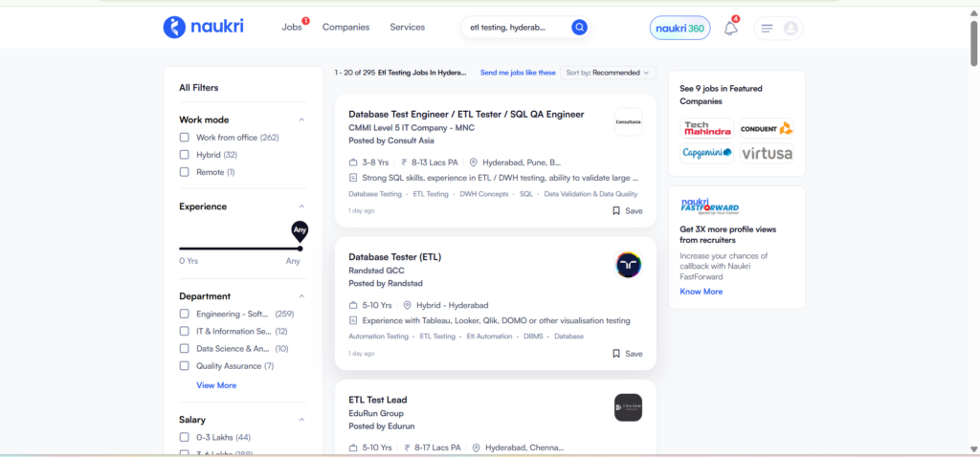Click Know More FastForward link
The width and height of the screenshot is (980, 457).
[x=702, y=293]
